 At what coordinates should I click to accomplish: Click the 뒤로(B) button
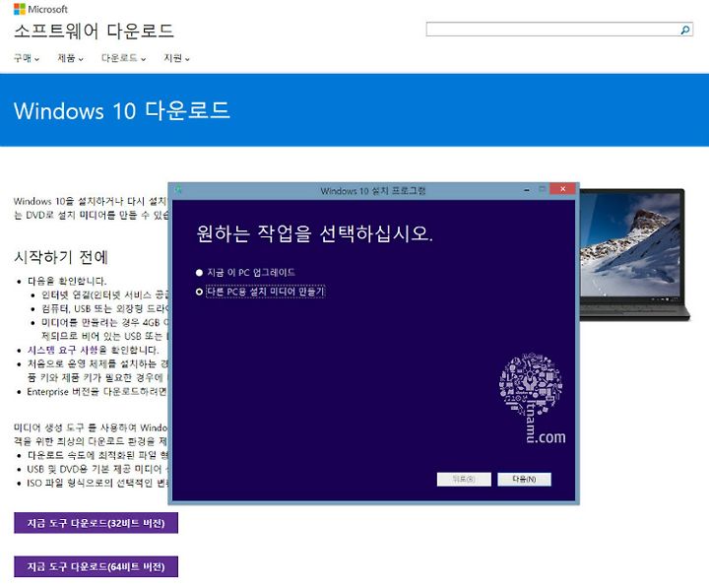(464, 479)
